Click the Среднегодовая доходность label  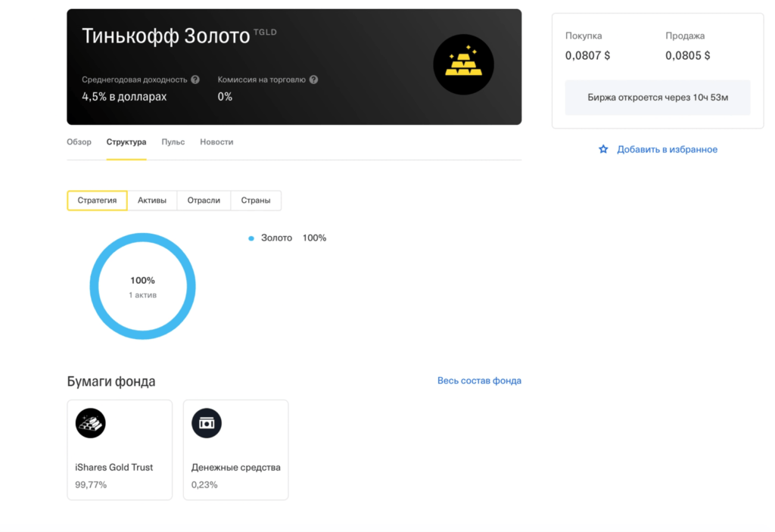tap(135, 79)
